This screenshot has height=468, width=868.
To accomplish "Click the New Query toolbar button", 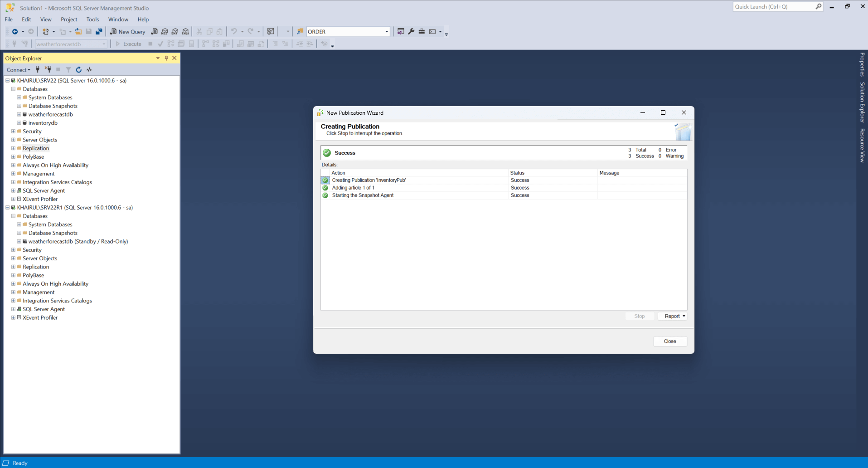I will coord(127,32).
